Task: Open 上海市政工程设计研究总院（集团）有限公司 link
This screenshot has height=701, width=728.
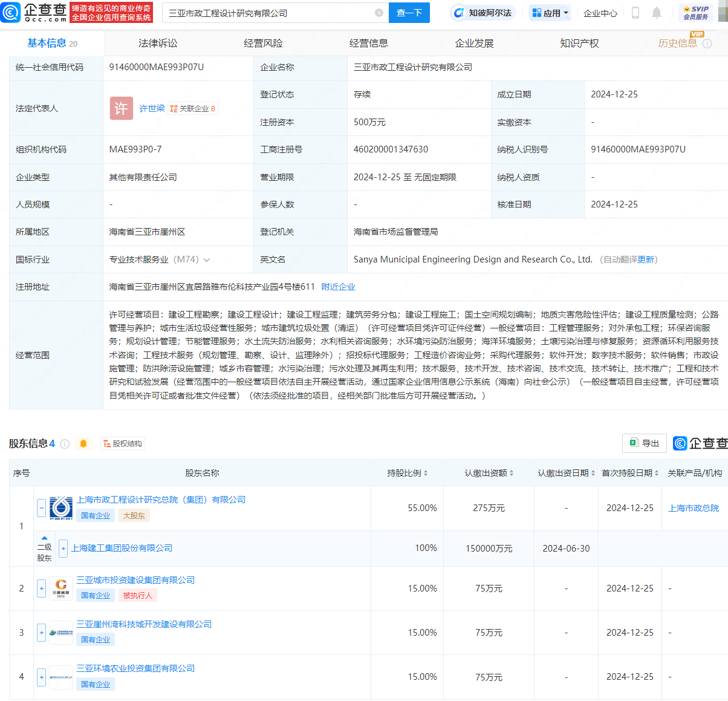Action: 161,500
